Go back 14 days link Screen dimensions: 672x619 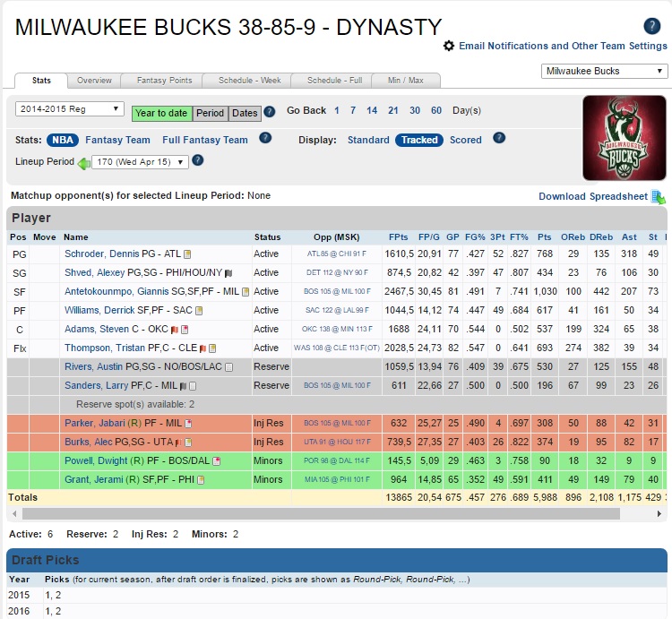[x=372, y=110]
